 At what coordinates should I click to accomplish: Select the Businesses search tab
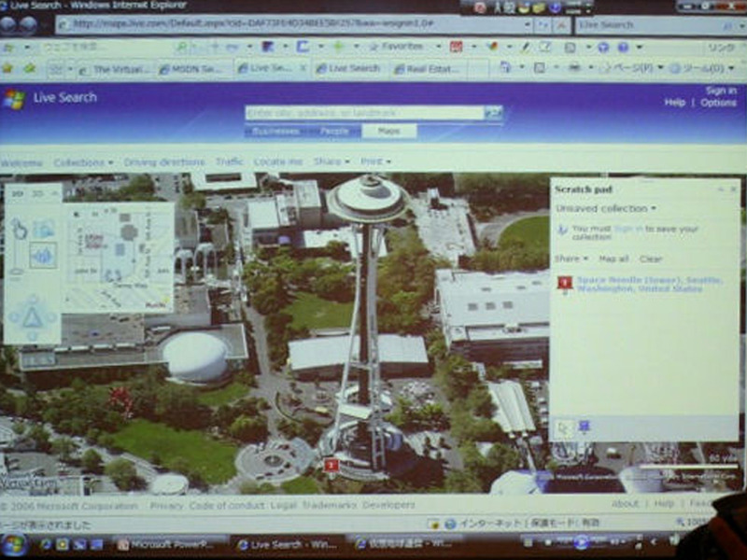(275, 131)
